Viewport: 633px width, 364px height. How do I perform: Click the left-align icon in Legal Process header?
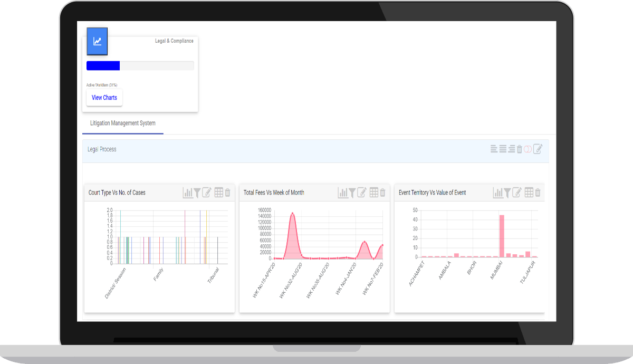point(494,149)
